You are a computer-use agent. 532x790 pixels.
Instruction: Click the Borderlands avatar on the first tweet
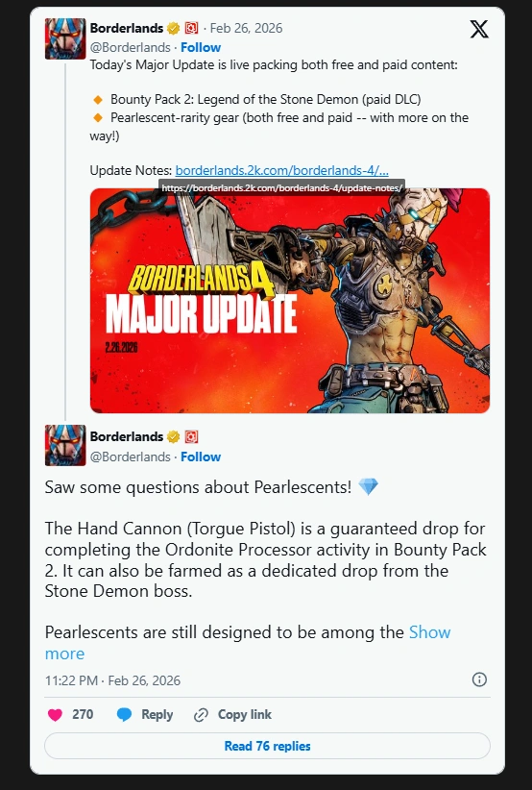pyautogui.click(x=65, y=38)
